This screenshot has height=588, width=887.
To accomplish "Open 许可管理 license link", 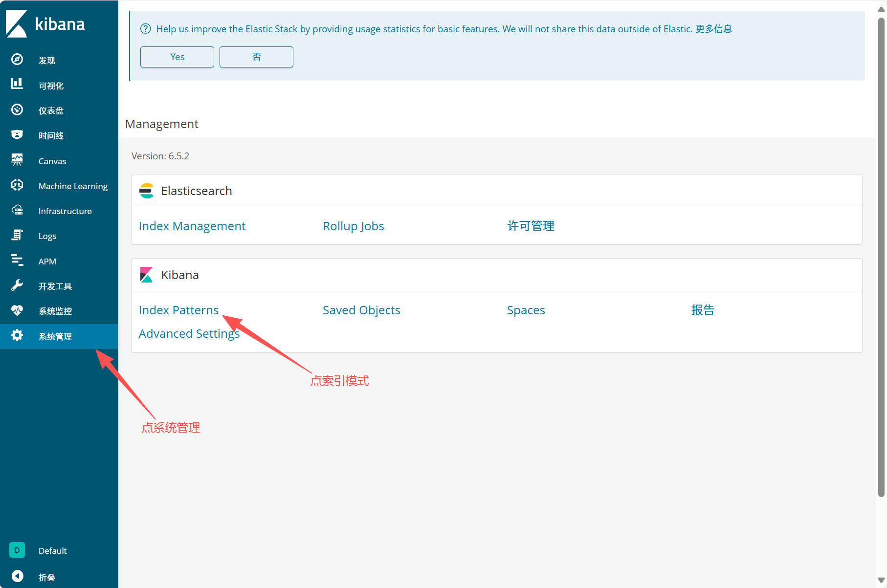I will click(531, 226).
